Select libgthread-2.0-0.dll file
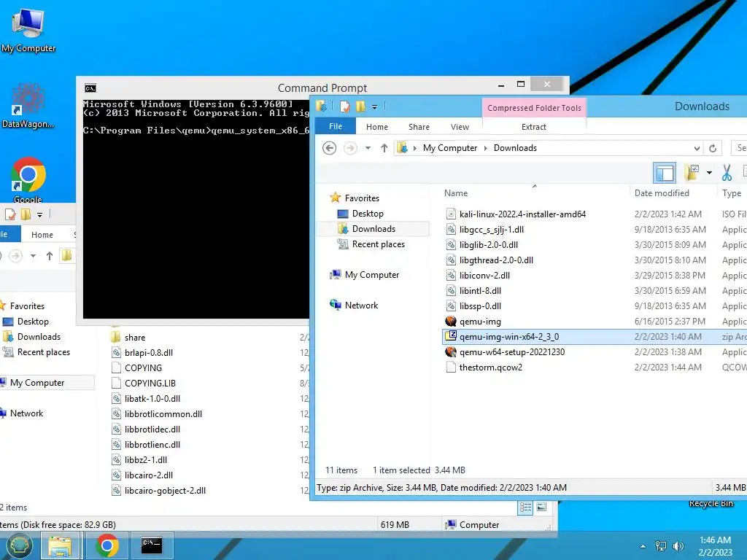Image resolution: width=747 pixels, height=560 pixels. (x=496, y=260)
